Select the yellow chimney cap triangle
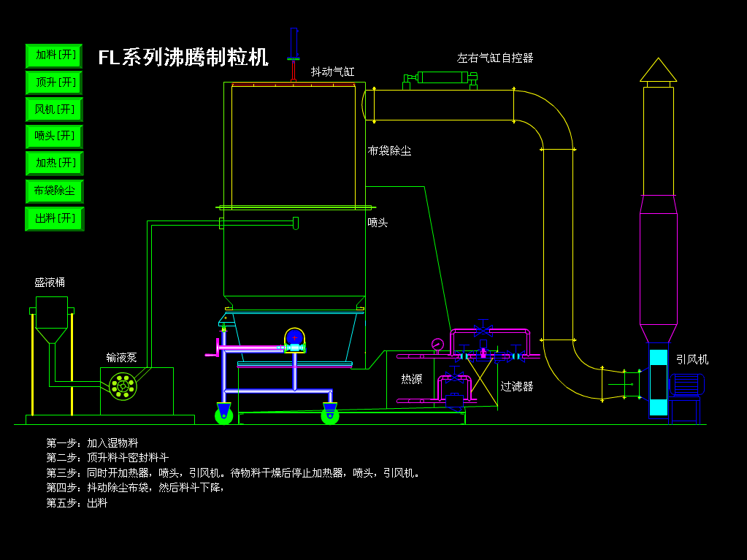 click(658, 71)
